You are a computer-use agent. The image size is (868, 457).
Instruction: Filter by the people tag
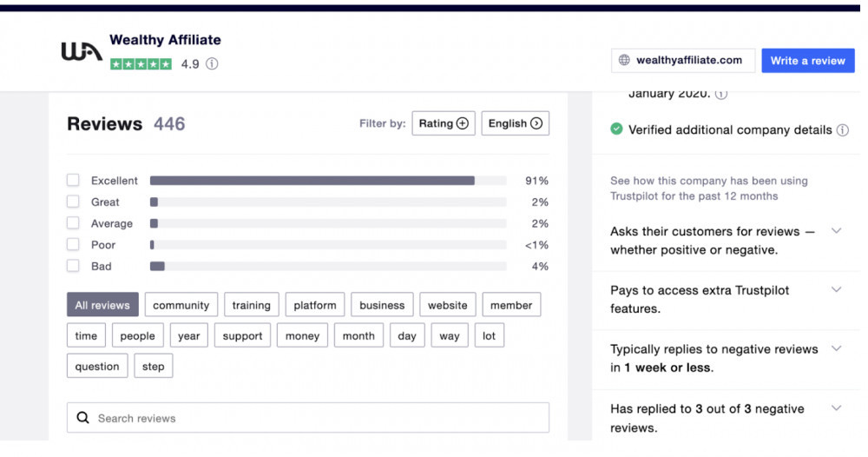coord(138,335)
